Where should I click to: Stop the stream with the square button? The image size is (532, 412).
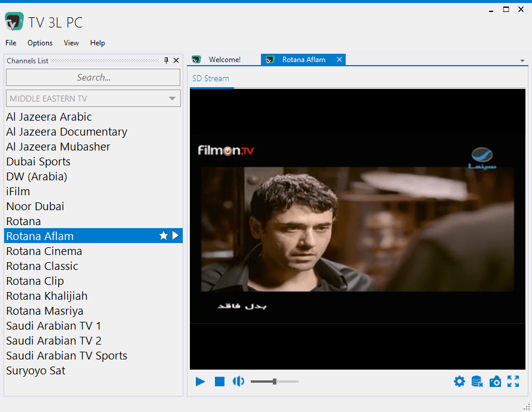(x=220, y=382)
